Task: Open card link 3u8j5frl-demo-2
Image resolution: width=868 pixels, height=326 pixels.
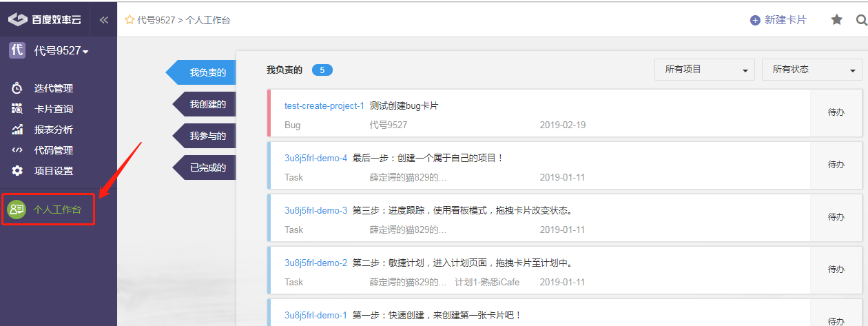Action: 316,263
